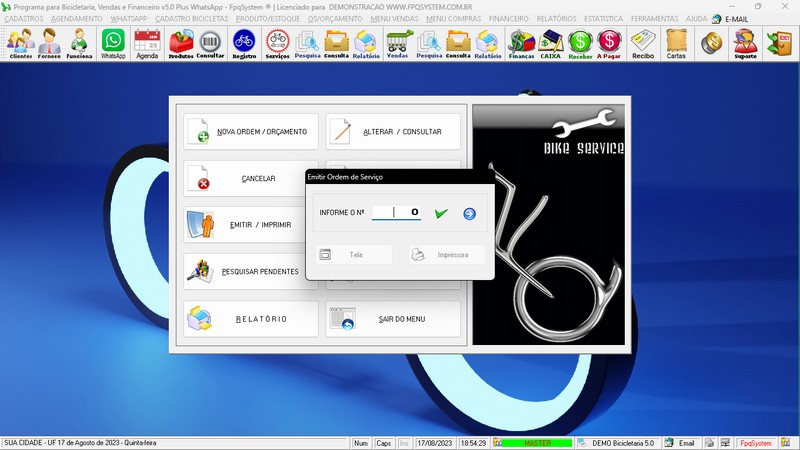Click the NOVA ORDEM / ORÇAMENTO button

251,132
